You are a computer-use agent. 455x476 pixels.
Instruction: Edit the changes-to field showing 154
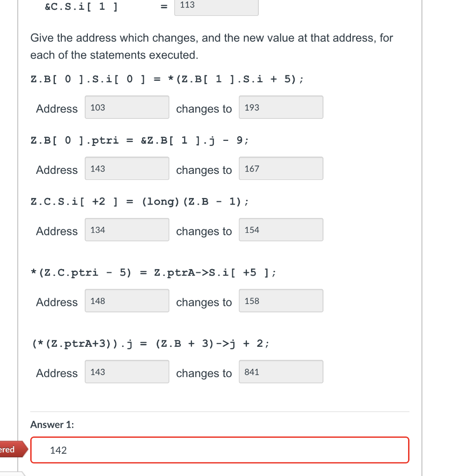point(281,230)
